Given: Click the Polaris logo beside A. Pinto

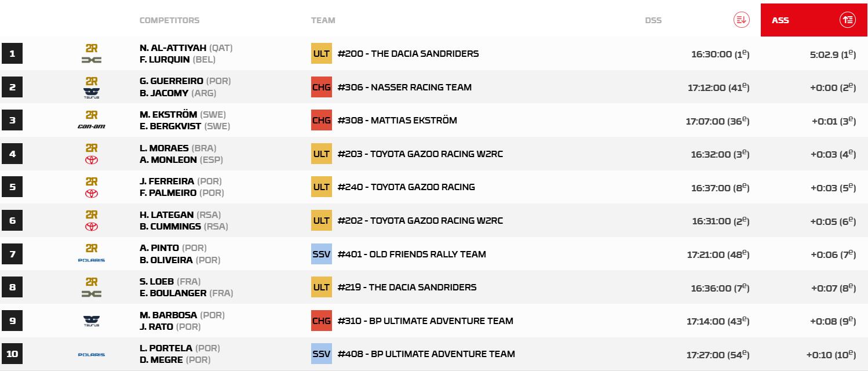Looking at the screenshot, I should coord(92,260).
